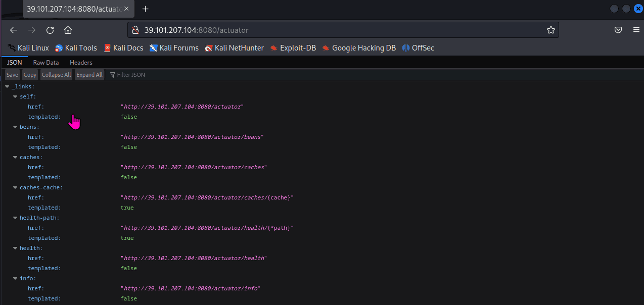Image resolution: width=644 pixels, height=305 pixels.
Task: Switch to the Raw Data tab
Action: coord(46,63)
